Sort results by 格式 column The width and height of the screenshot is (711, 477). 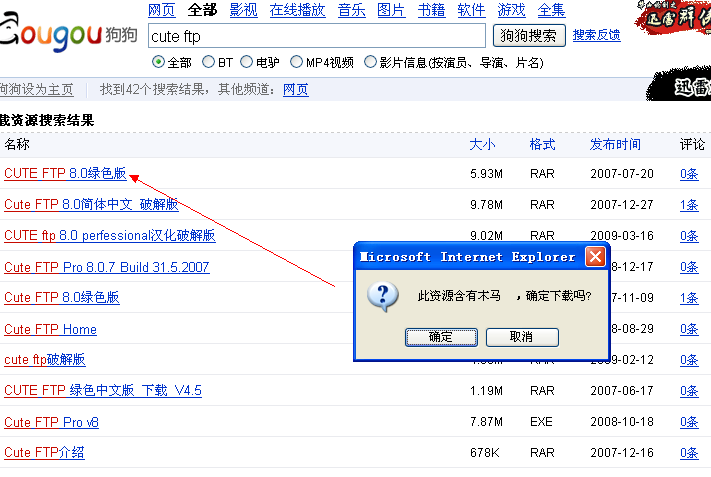pos(542,145)
